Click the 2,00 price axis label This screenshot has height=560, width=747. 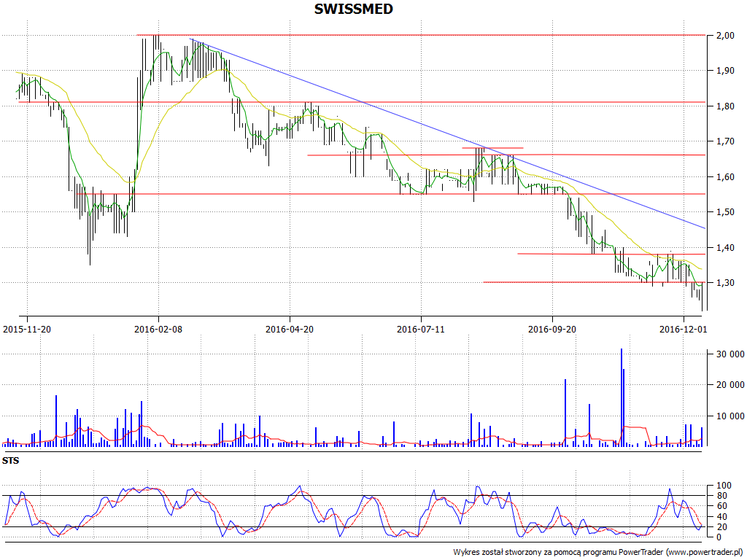(725, 35)
